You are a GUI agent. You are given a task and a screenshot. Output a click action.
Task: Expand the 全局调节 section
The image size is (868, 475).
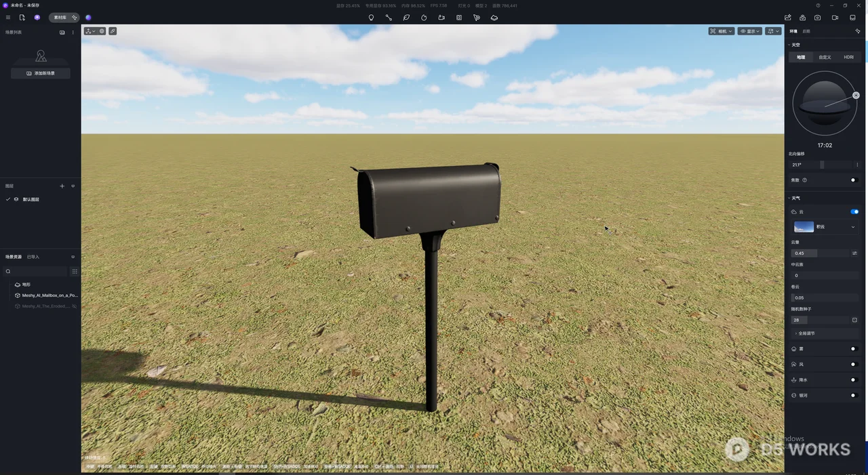click(825, 333)
